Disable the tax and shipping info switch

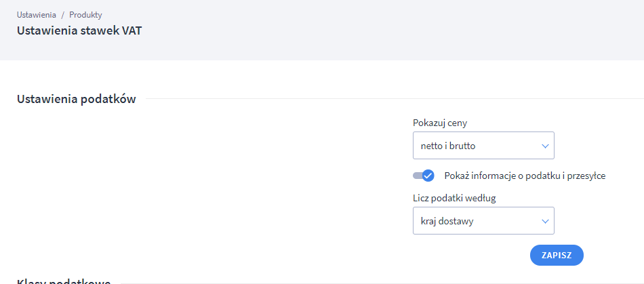(x=424, y=176)
